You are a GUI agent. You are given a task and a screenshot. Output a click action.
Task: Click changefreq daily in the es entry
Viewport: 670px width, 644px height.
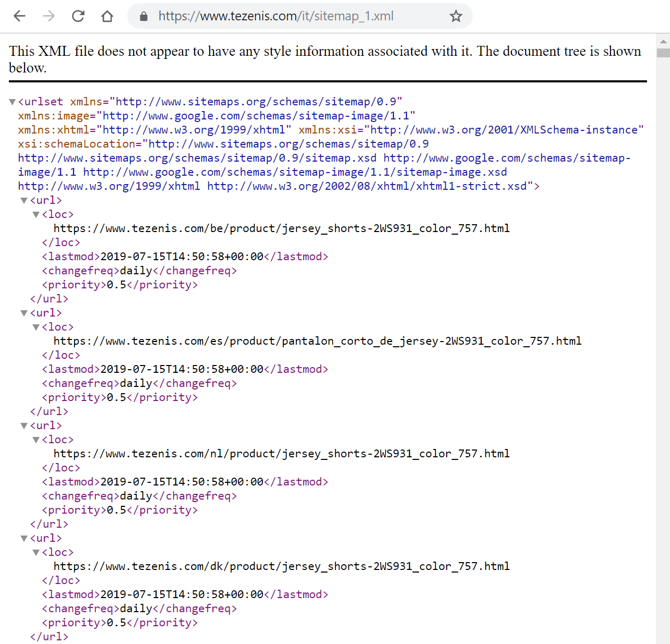[136, 383]
